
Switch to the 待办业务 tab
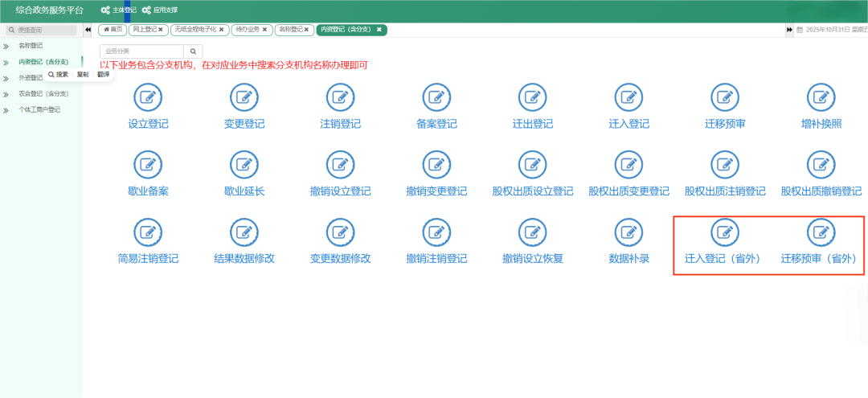(x=248, y=30)
